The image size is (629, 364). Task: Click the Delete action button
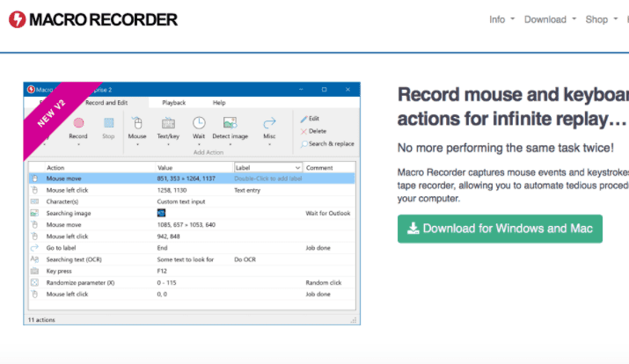point(313,131)
